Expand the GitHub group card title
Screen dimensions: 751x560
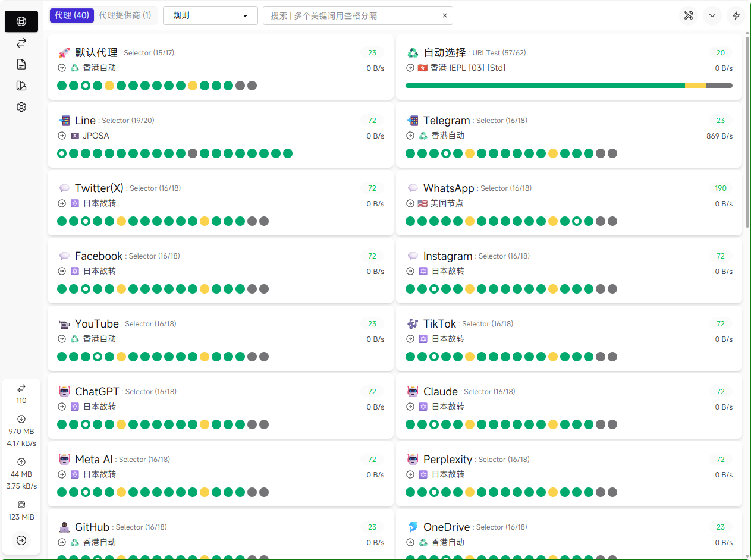pos(92,527)
